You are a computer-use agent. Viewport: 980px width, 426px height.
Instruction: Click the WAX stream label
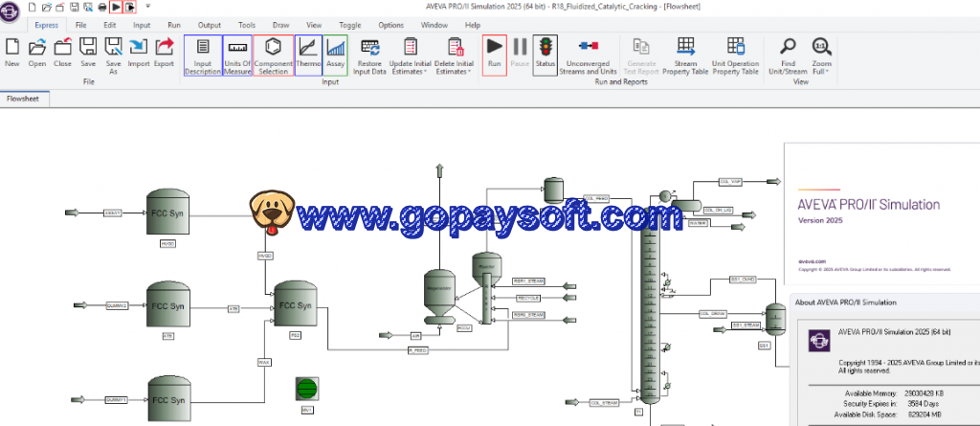point(264,362)
